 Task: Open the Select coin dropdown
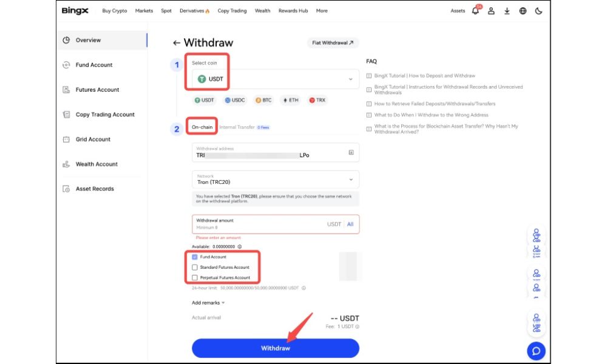pyautogui.click(x=275, y=78)
